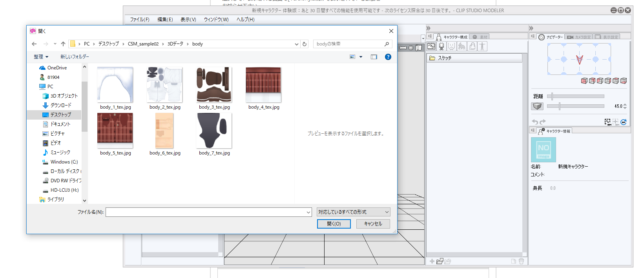The image size is (644, 278).
Task: Switch to the カメラ設定 tab
Action: [x=579, y=37]
